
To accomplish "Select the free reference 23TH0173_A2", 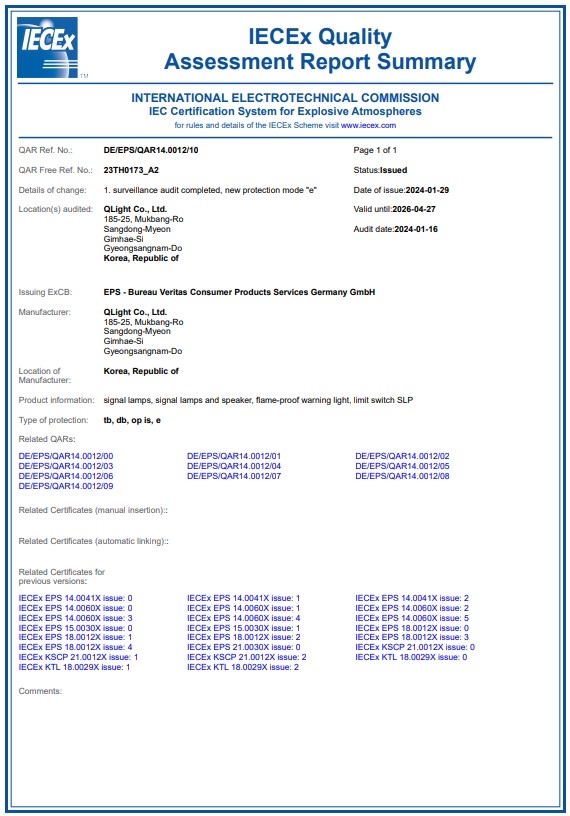I will 131,170.
